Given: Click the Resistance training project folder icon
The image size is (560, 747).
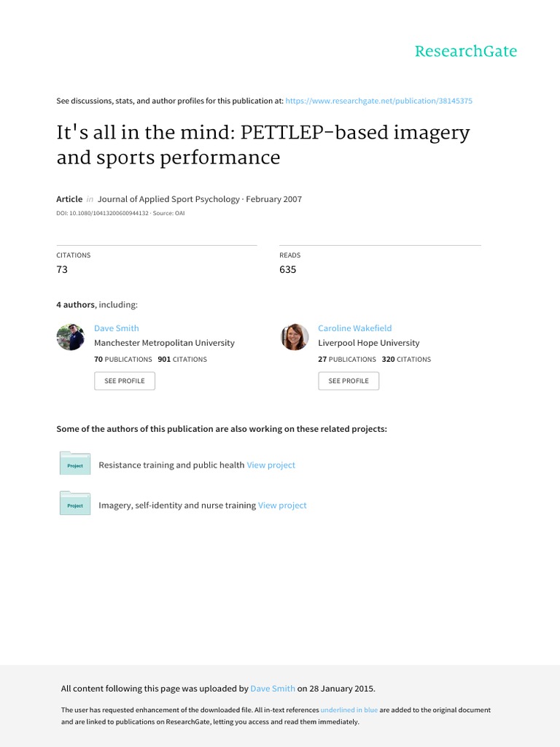Looking at the screenshot, I should pos(74,464).
